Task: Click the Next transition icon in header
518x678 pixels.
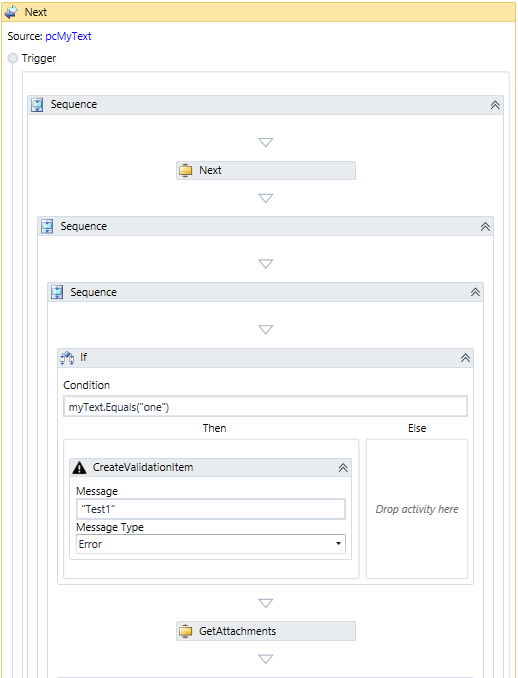Action: [11, 12]
